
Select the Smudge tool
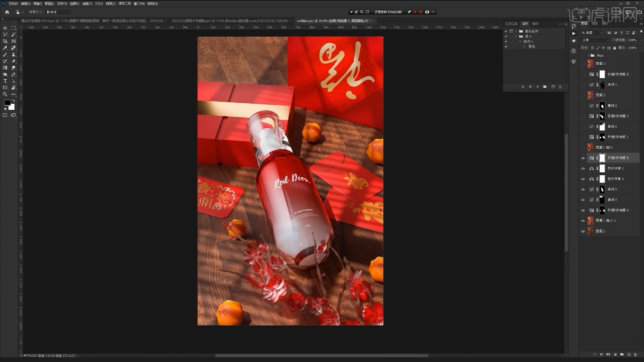[13, 68]
